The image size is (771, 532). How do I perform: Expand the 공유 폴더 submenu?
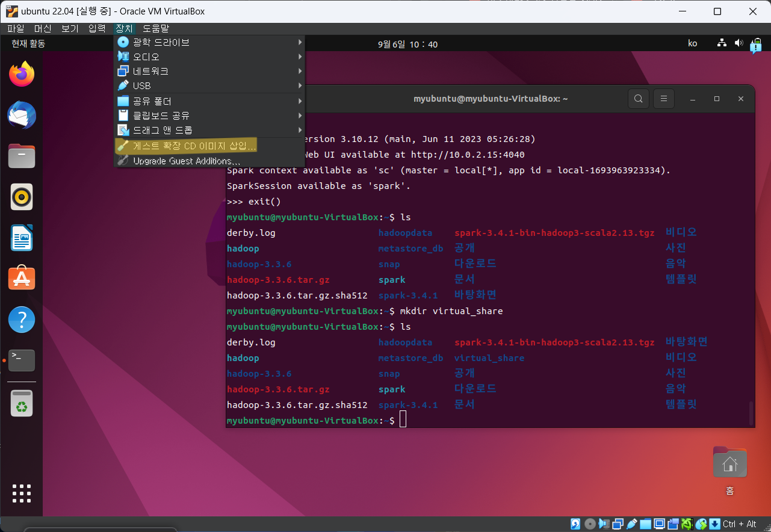(209, 101)
